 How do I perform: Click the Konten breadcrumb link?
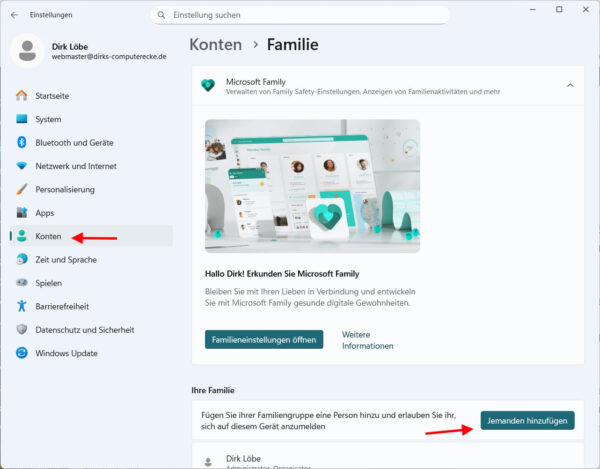216,44
